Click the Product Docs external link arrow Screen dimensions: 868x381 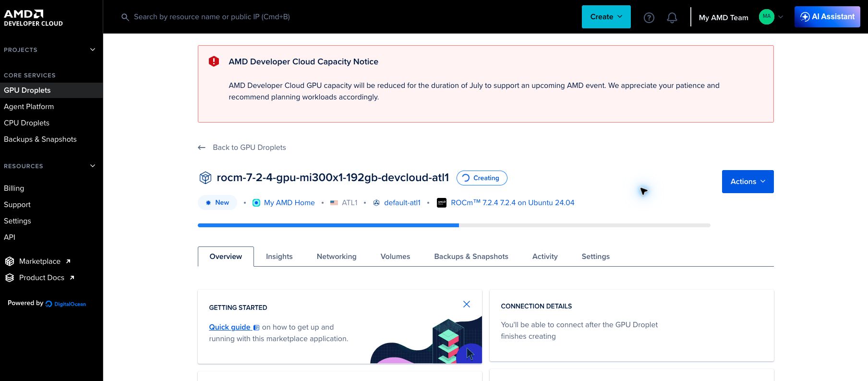click(x=72, y=278)
